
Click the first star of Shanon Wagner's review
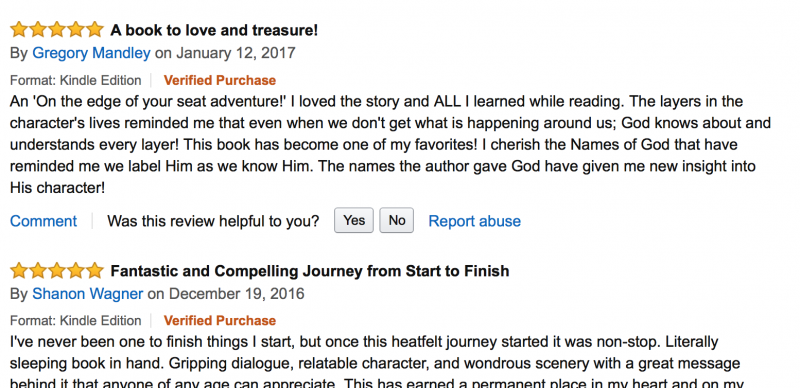coord(19,270)
